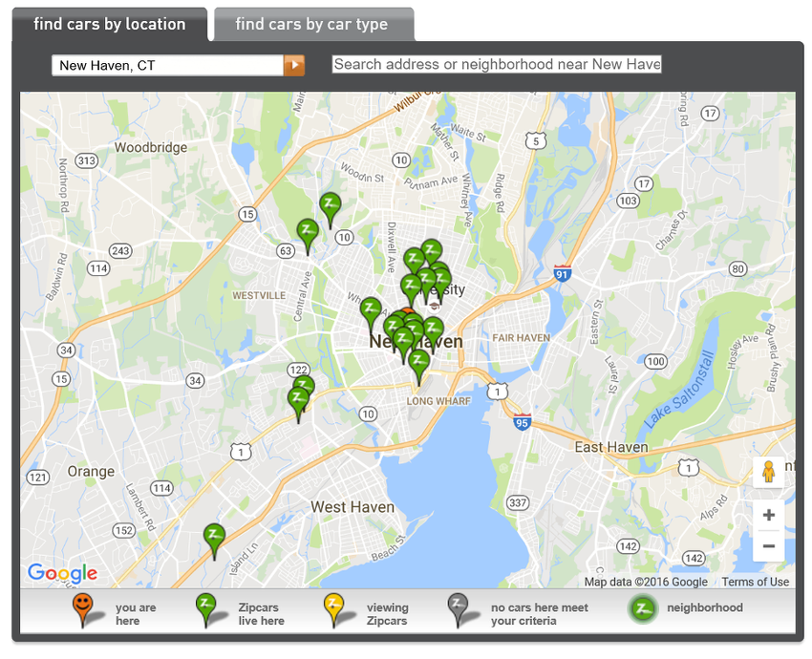812x659 pixels.
Task: Open Street View pegman control
Action: pos(768,472)
